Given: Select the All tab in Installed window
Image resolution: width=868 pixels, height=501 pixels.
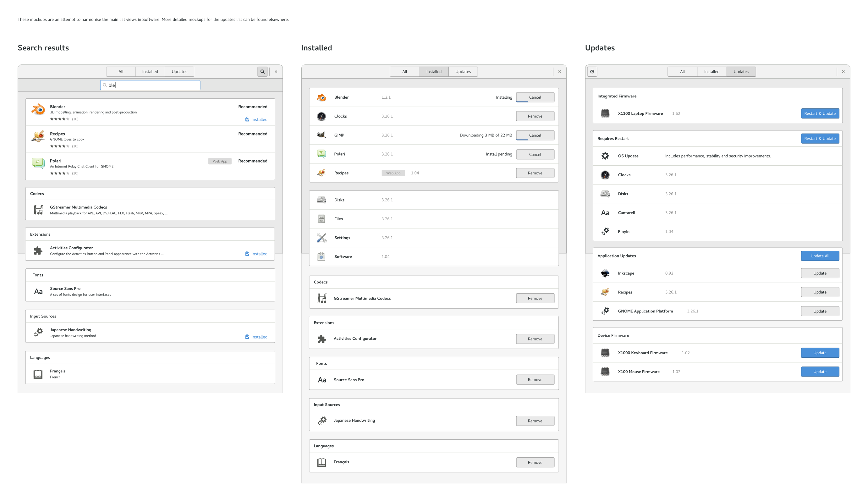Looking at the screenshot, I should pos(404,72).
